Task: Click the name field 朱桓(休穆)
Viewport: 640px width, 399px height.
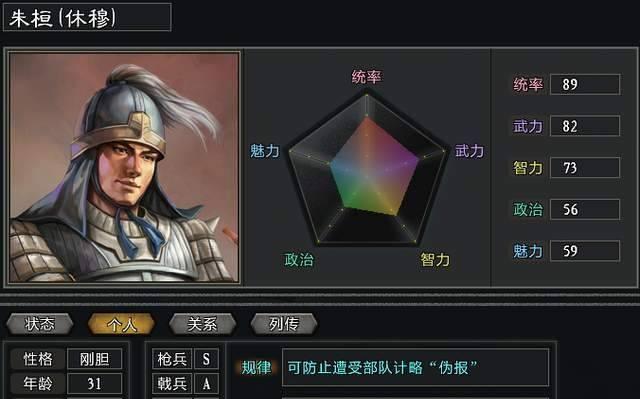Action: coord(87,17)
